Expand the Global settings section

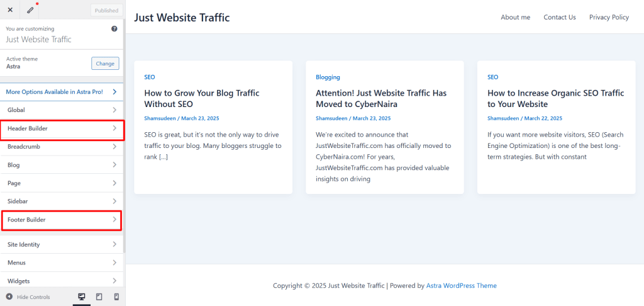62,110
